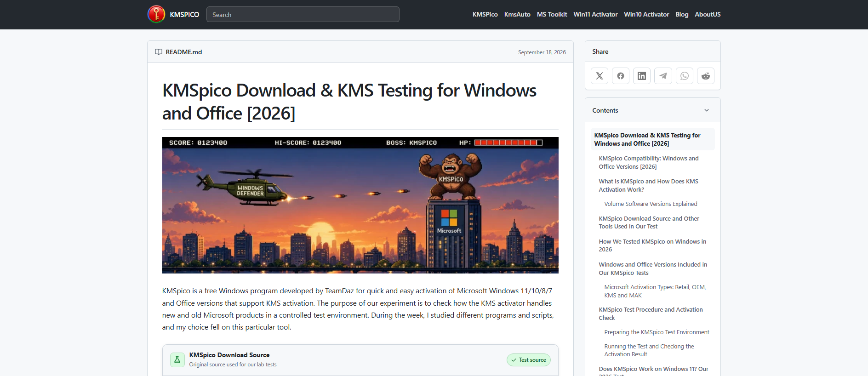Share the article on Reddit

(x=706, y=76)
